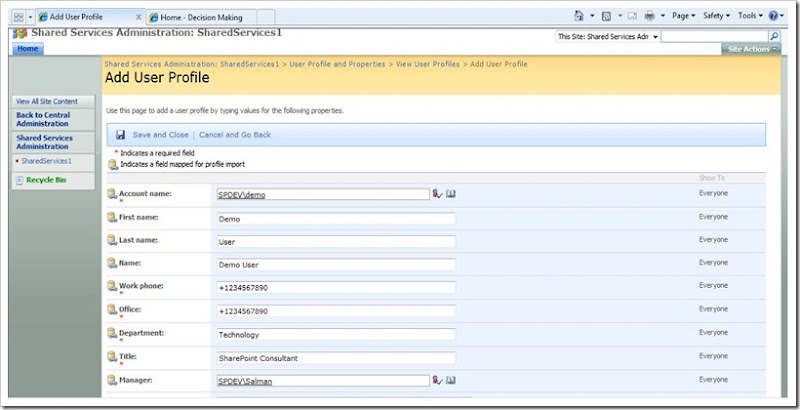Open View All Site Content

(x=47, y=101)
